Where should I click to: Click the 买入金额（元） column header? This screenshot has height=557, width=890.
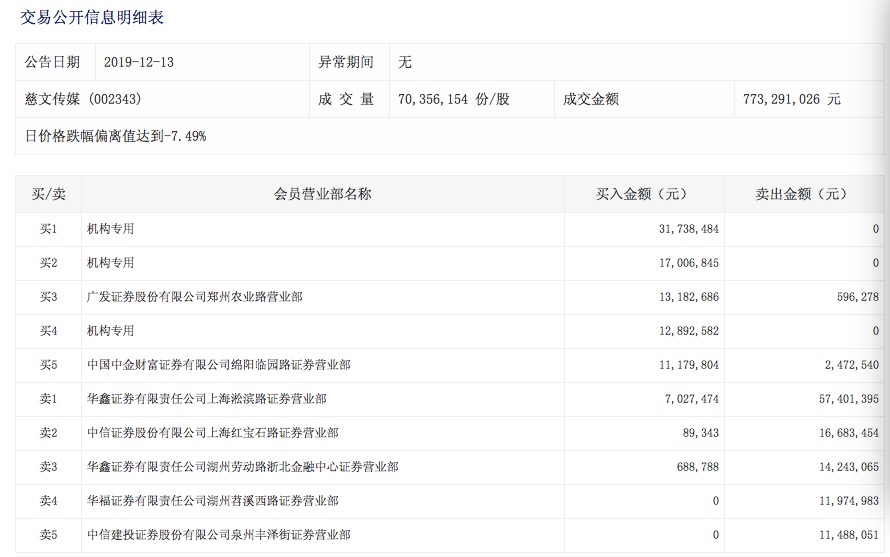tap(644, 194)
